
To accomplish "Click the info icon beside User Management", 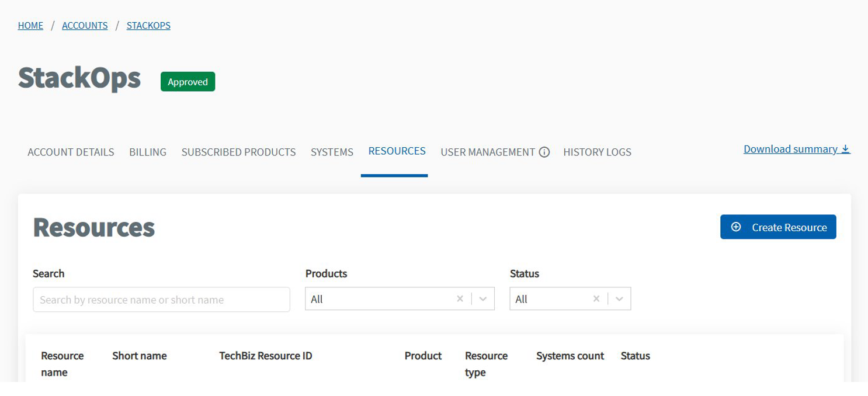I will 544,152.
